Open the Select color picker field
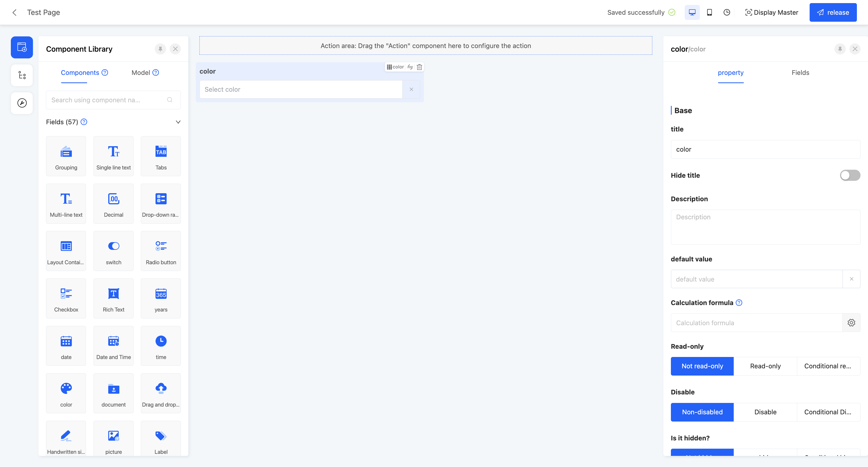The height and width of the screenshot is (467, 868). click(300, 89)
